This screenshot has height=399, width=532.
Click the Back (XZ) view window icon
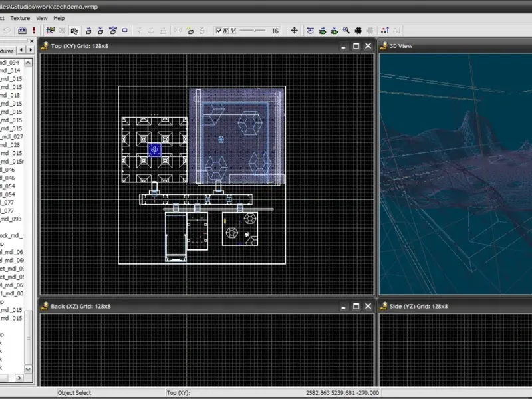(45, 306)
